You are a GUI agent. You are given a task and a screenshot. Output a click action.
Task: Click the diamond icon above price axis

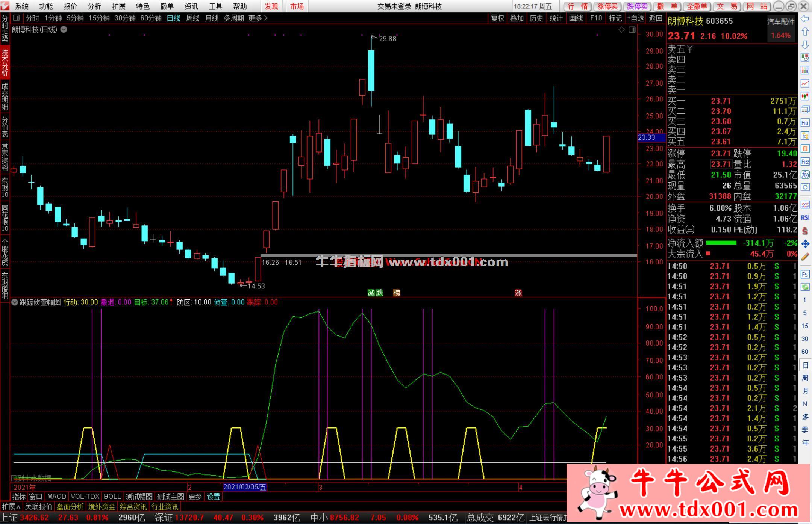coord(621,29)
